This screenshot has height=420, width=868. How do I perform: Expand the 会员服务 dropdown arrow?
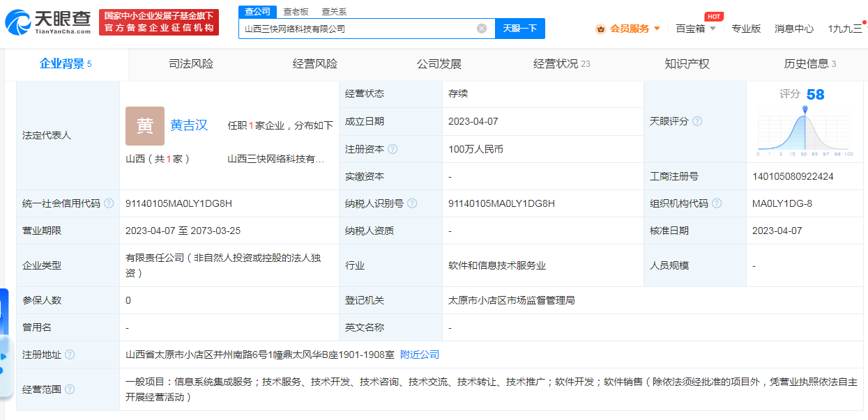(655, 29)
